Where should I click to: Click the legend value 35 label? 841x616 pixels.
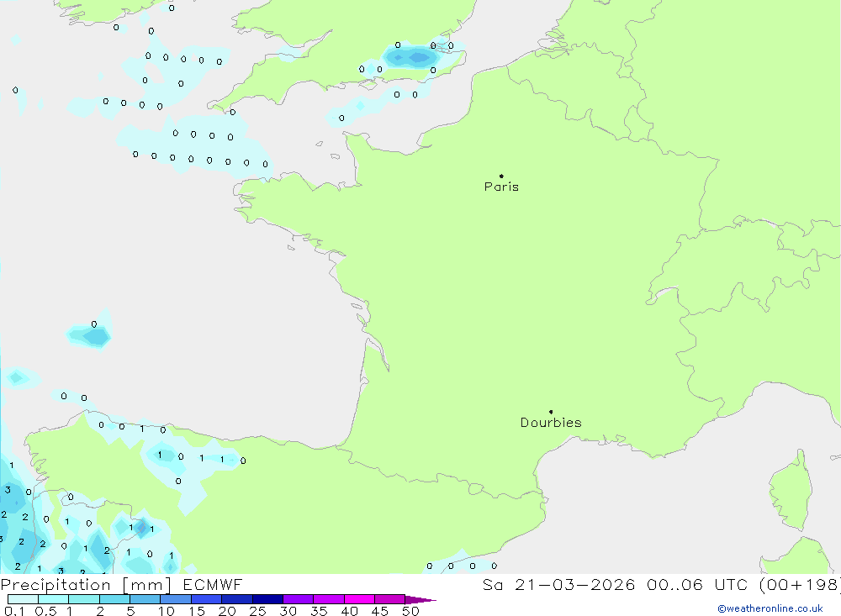[x=319, y=611]
